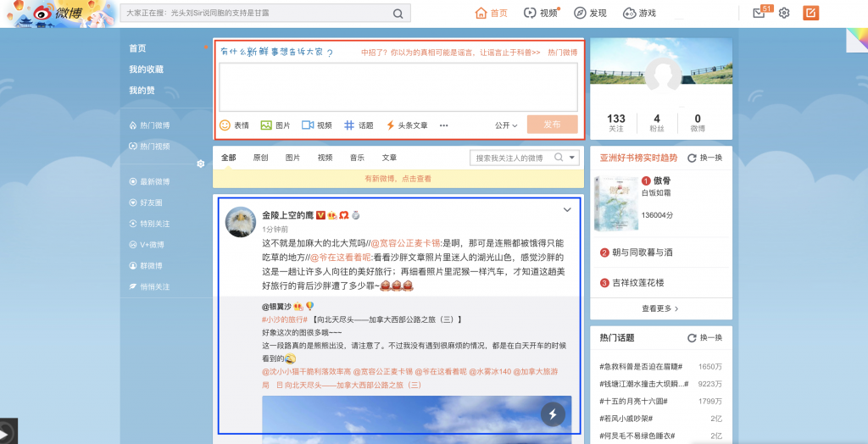Add a video with 视频 tool
Screen dimensions: 868x444
pos(317,125)
